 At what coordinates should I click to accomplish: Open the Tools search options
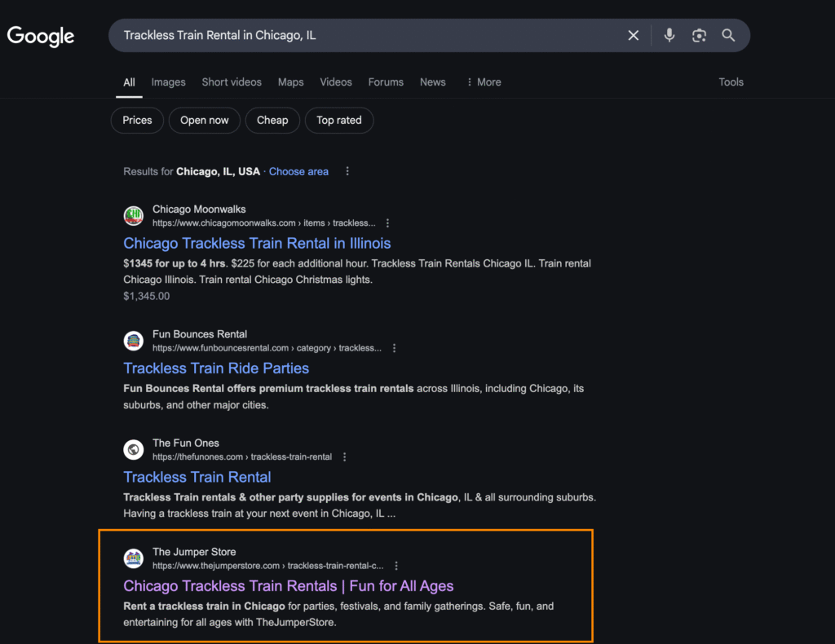tap(731, 82)
